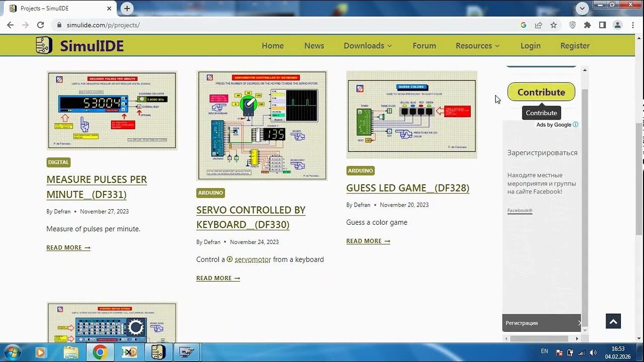The image size is (644, 362).
Task: Bookmark this page with the star icon
Action: click(553, 25)
